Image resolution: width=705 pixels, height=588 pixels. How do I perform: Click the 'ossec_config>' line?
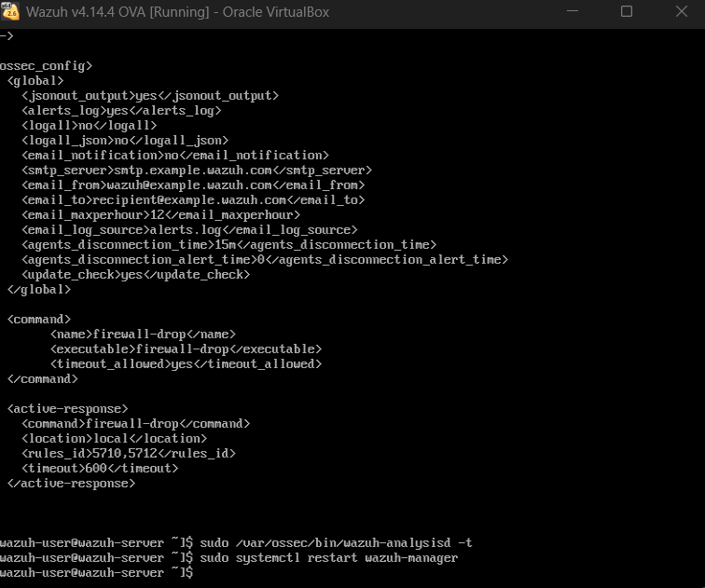click(46, 66)
